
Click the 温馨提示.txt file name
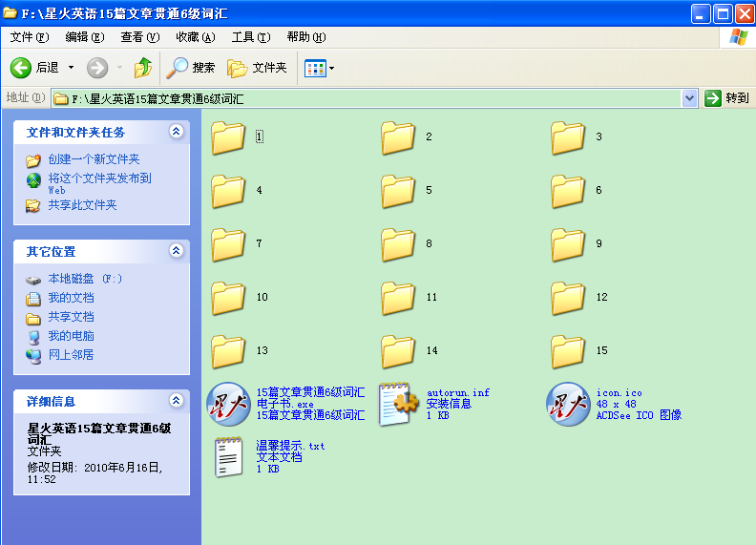290,446
